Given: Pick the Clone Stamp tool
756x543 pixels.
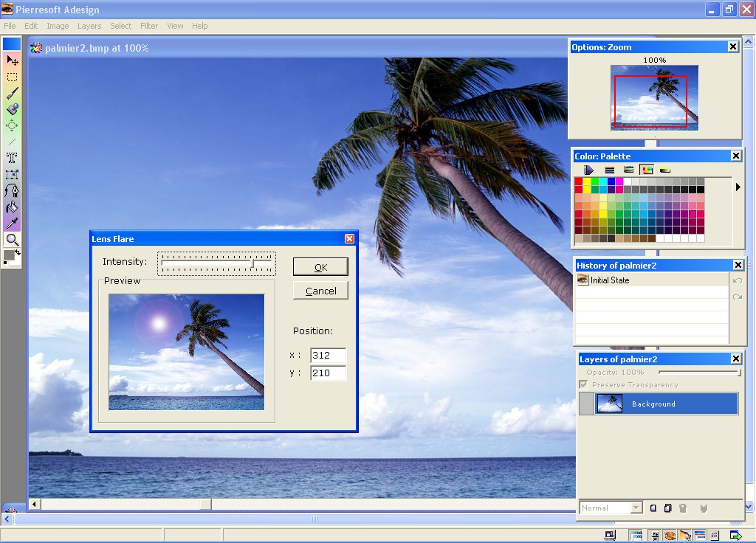Looking at the screenshot, I should pyautogui.click(x=12, y=109).
